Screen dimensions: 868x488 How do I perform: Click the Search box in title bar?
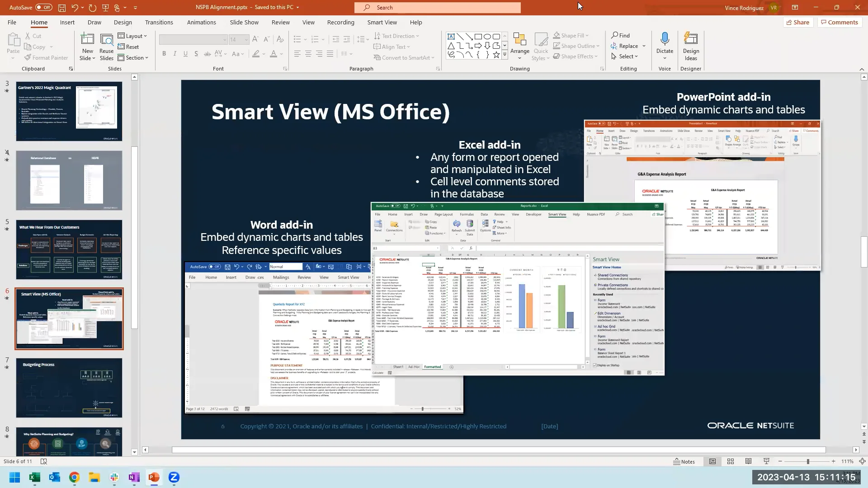click(438, 8)
